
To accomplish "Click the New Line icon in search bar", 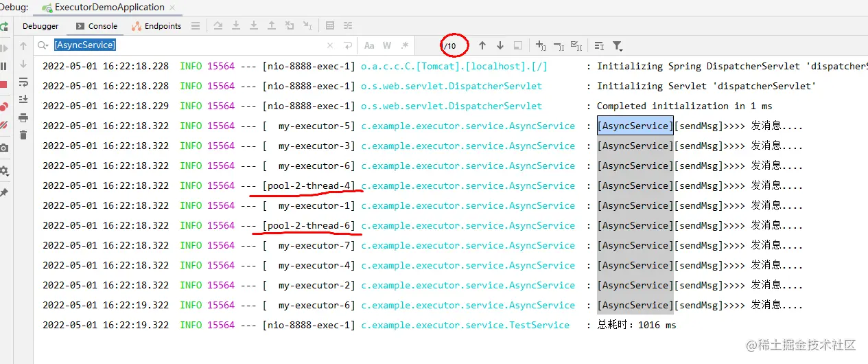I will pyautogui.click(x=348, y=45).
